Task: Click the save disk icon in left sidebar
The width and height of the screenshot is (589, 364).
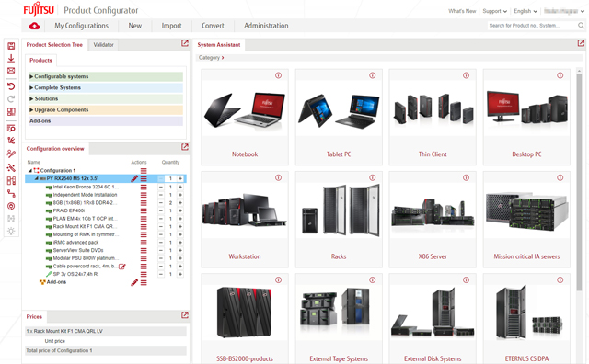Action: (x=11, y=46)
